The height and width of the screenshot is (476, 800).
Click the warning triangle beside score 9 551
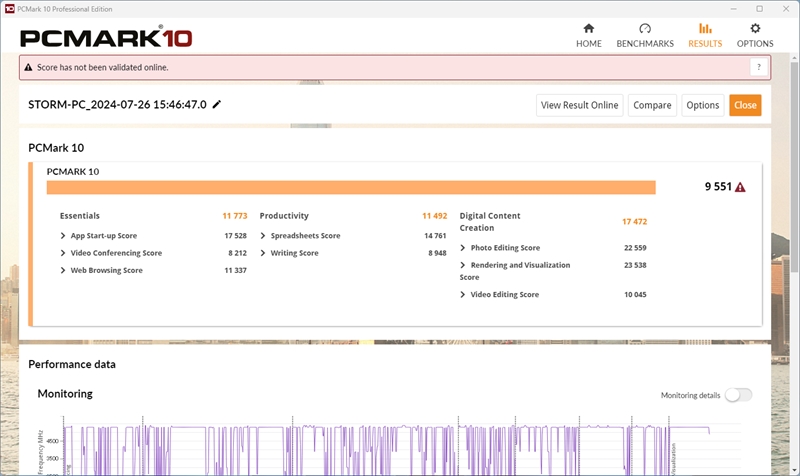point(740,187)
